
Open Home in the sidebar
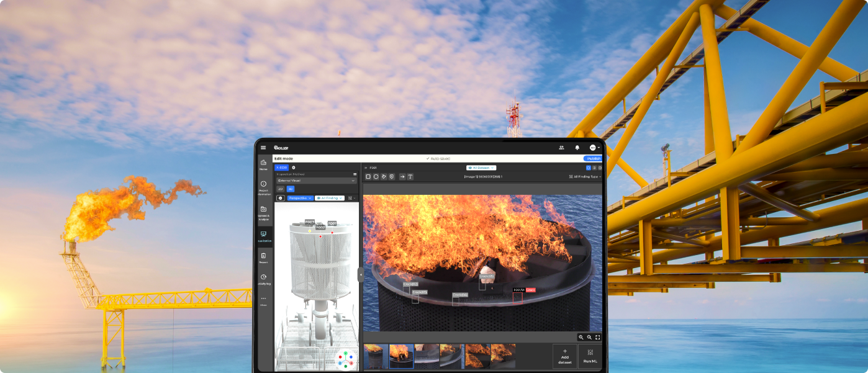click(263, 164)
